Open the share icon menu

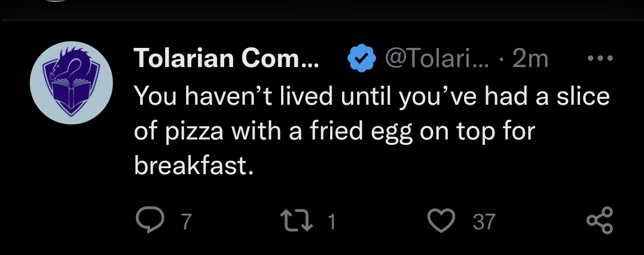[600, 220]
